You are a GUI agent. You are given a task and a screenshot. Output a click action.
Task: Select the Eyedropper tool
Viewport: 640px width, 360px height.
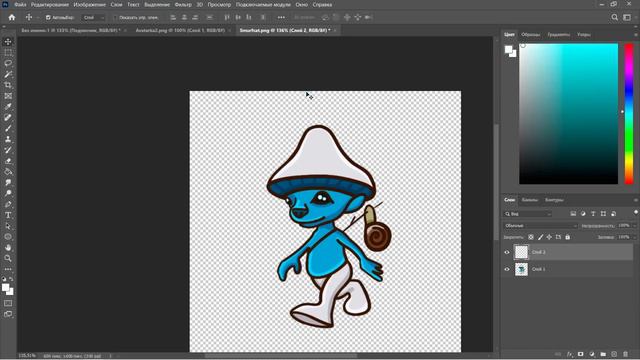[8, 107]
